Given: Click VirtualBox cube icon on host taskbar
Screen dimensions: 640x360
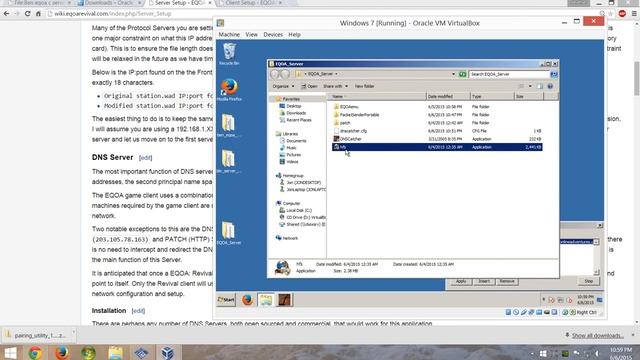Looking at the screenshot, I should [x=167, y=352].
